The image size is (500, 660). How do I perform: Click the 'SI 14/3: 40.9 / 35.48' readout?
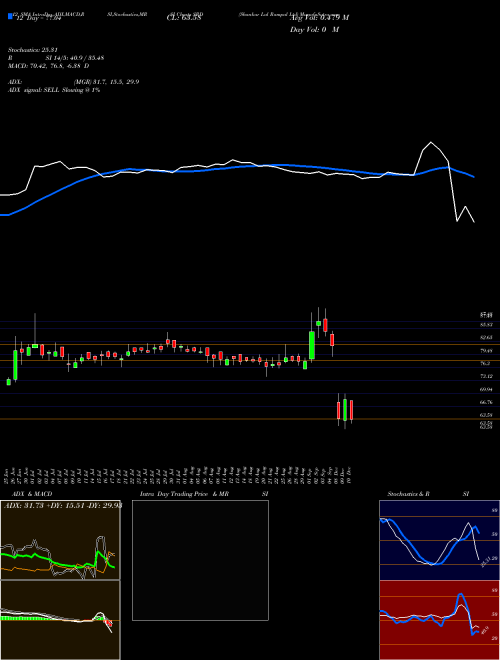pos(75,58)
